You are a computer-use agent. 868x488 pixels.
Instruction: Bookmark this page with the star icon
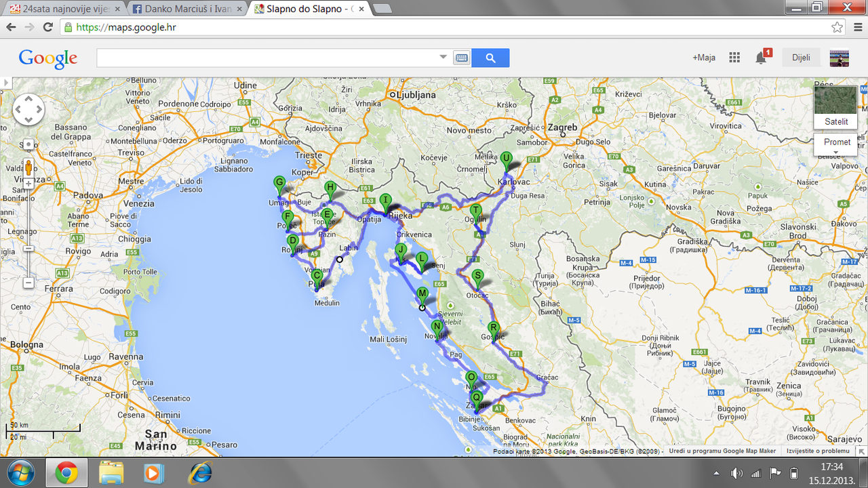[837, 27]
